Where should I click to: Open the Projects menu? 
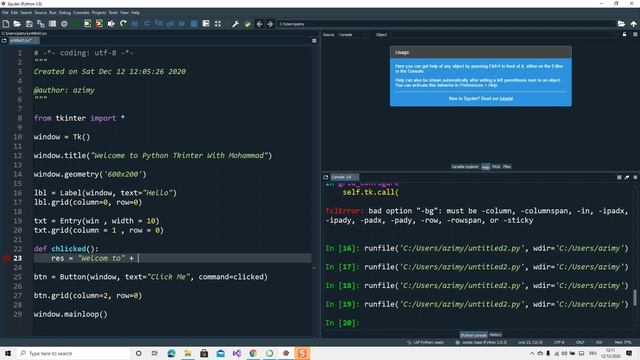[x=99, y=13]
